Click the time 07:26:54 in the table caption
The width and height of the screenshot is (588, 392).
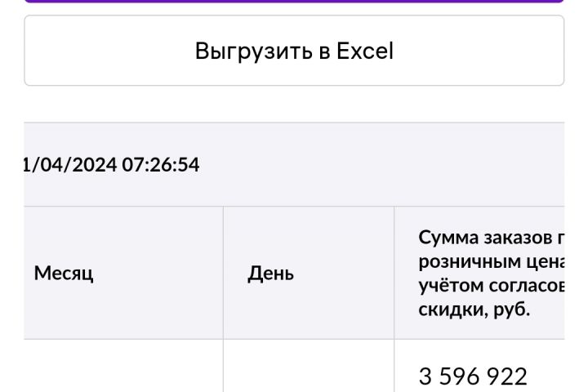click(x=159, y=165)
